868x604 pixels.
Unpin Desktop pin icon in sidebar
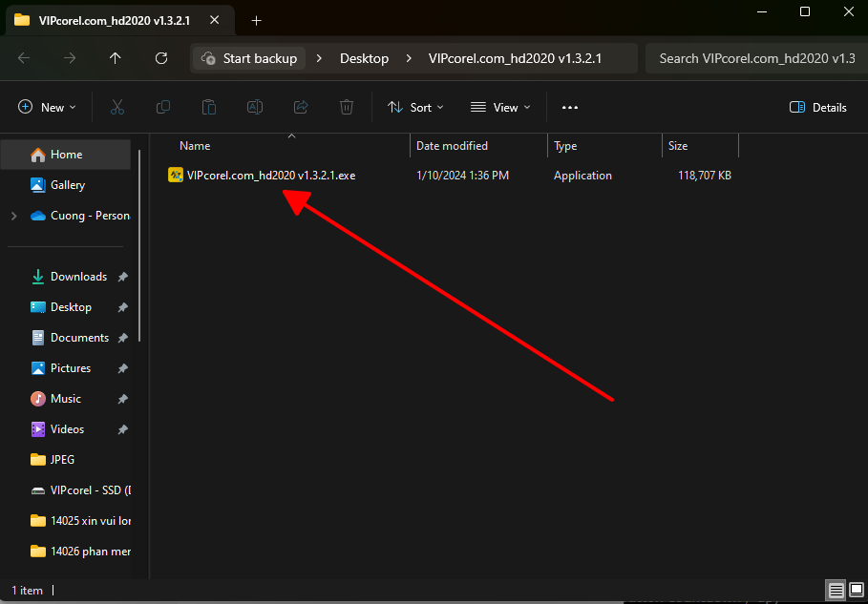(123, 307)
